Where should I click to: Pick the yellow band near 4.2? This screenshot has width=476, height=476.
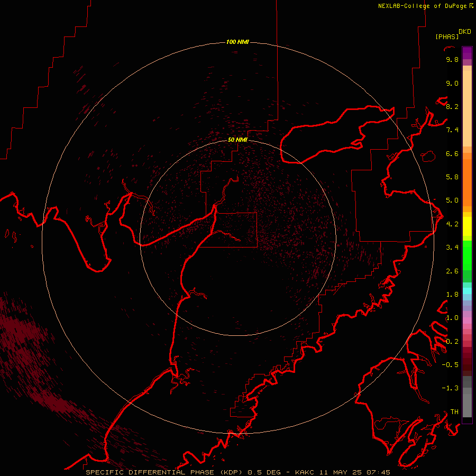click(467, 226)
